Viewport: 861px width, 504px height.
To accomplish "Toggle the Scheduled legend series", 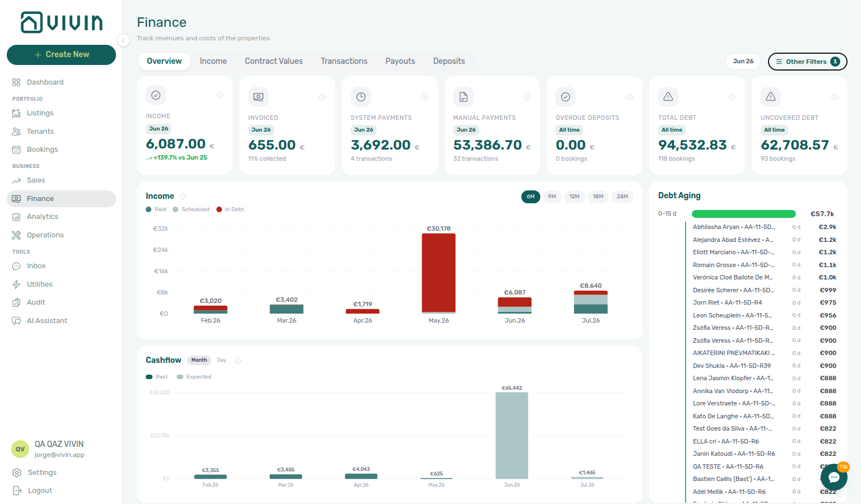I will pyautogui.click(x=191, y=209).
